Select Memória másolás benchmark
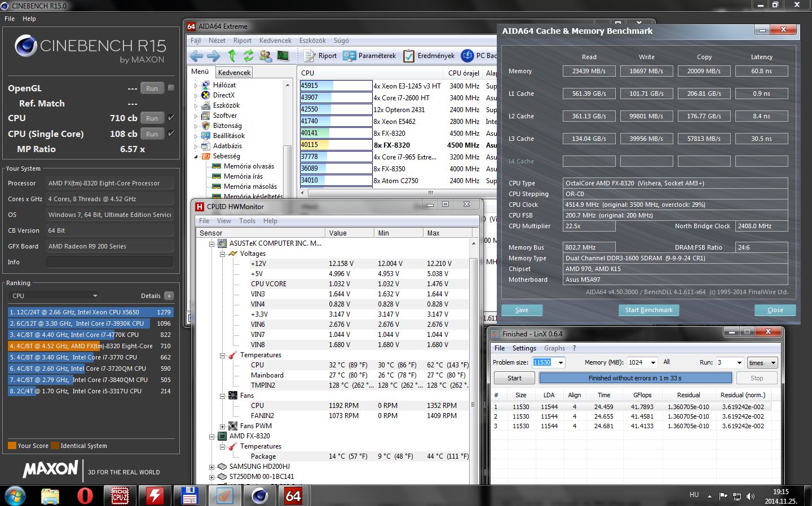 coord(250,187)
